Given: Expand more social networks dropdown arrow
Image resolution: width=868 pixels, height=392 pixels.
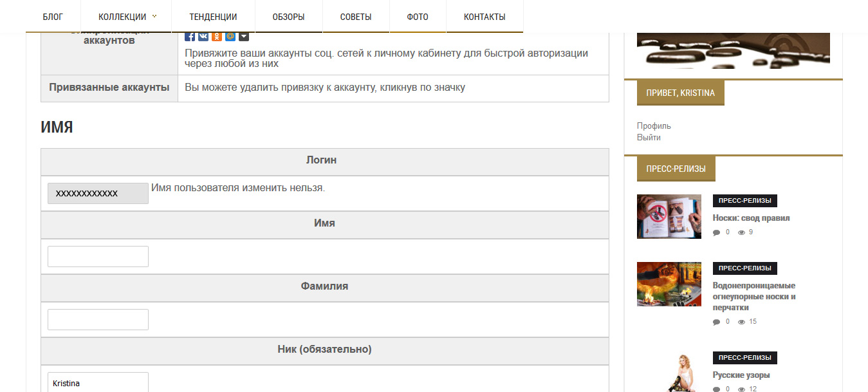Looking at the screenshot, I should (244, 37).
